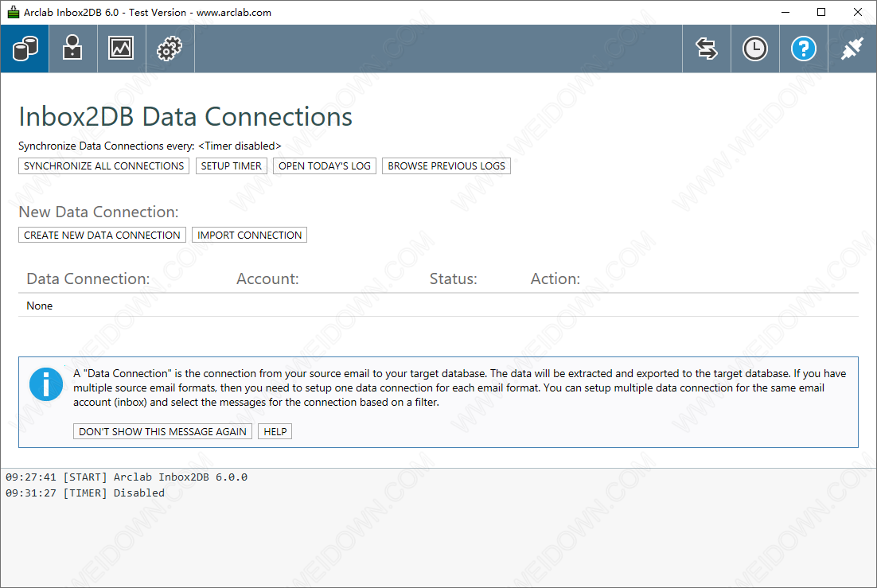
Task: Click log line '[TIMER] Disabled'
Action: point(85,493)
